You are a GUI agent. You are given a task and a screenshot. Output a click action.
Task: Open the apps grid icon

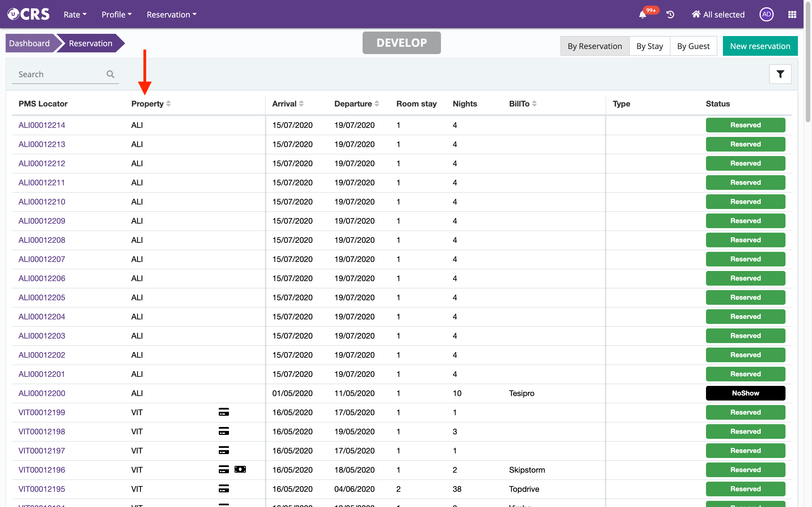click(792, 15)
